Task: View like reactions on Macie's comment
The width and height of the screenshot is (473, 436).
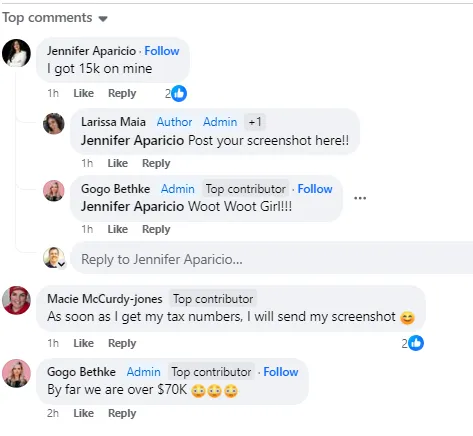Action: (x=413, y=343)
